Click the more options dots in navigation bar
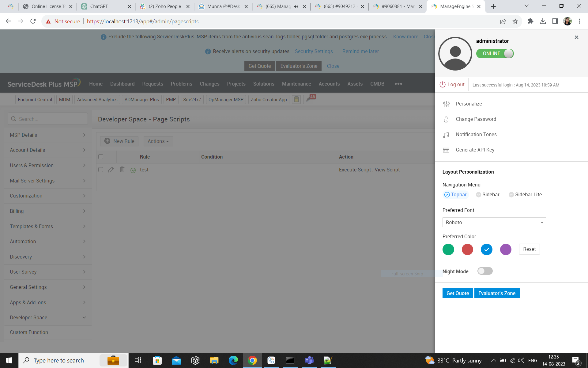Viewport: 588px width, 368px height. click(398, 84)
